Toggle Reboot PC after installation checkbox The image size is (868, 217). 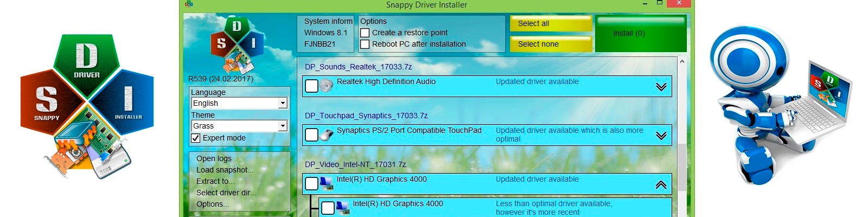tap(365, 44)
